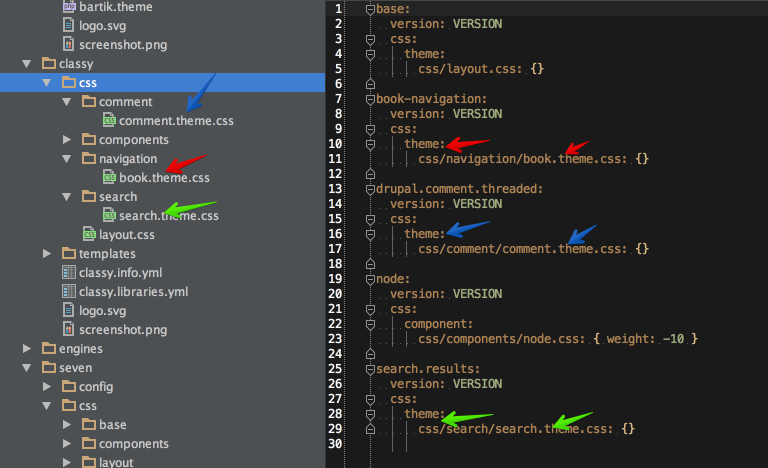Fold the base: block at line 1
Image resolution: width=768 pixels, height=468 pixels.
[370, 9]
